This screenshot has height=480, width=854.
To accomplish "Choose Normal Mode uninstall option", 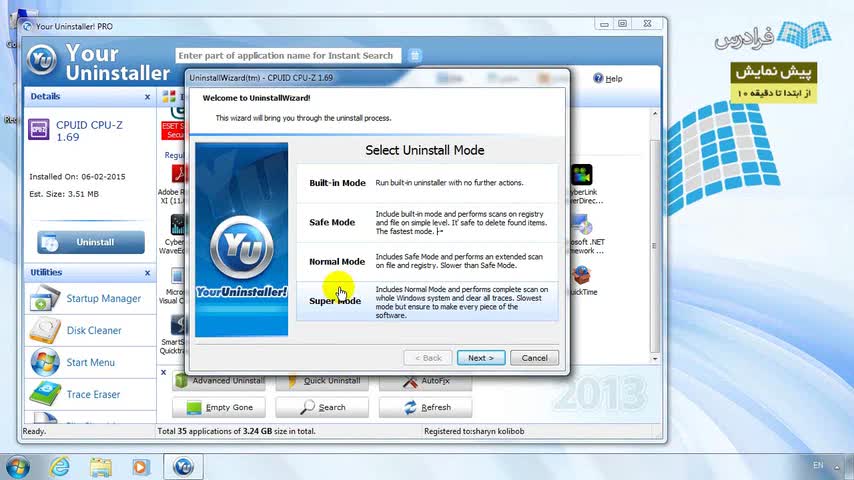I will (427, 262).
